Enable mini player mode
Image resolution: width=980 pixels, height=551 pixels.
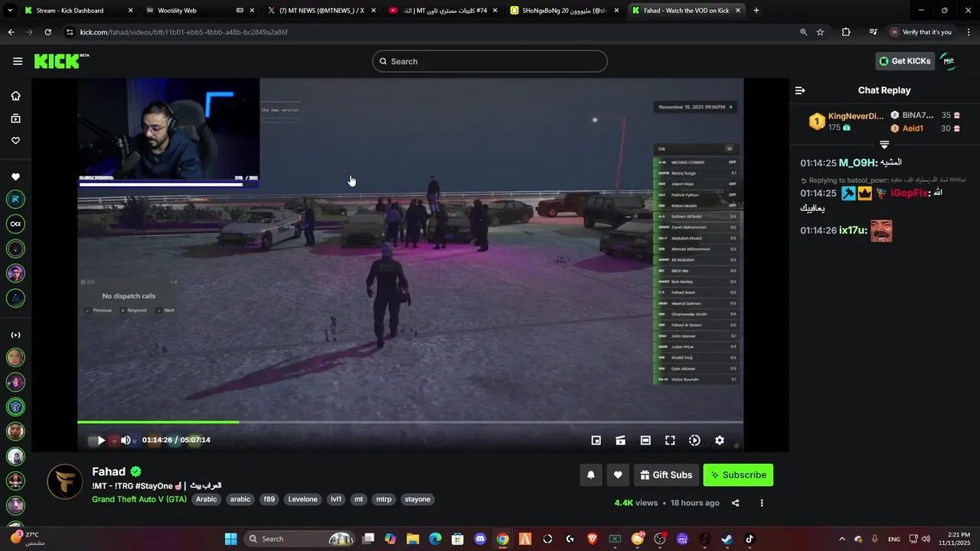click(596, 440)
